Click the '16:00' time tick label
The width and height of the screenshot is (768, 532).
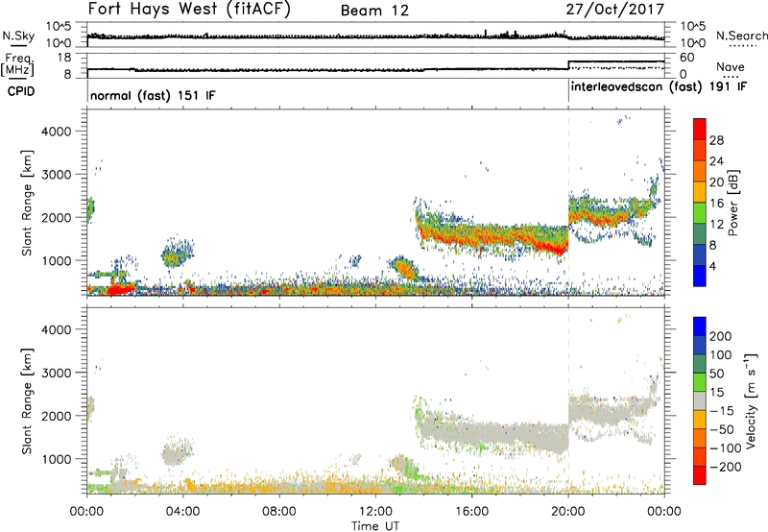click(471, 512)
